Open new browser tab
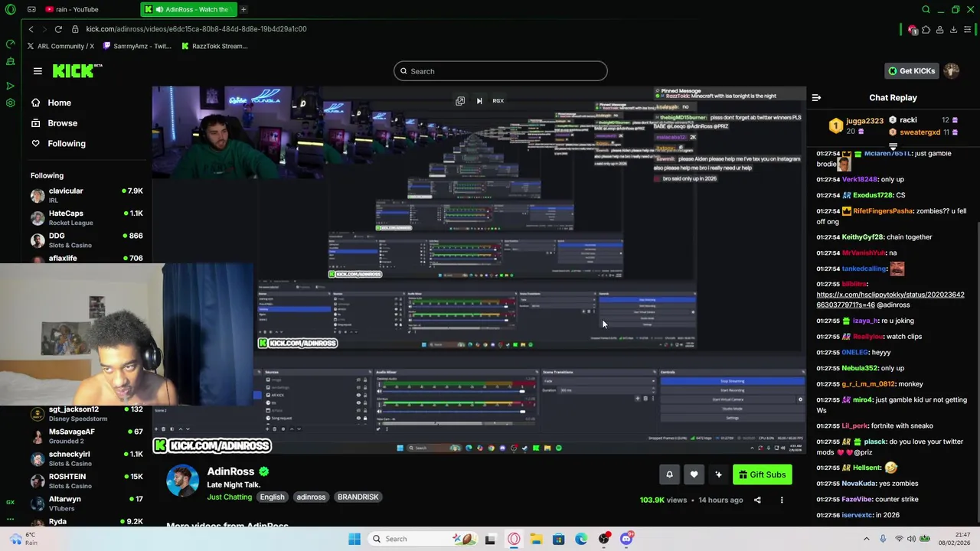Viewport: 980px width, 551px height. pyautogui.click(x=243, y=9)
